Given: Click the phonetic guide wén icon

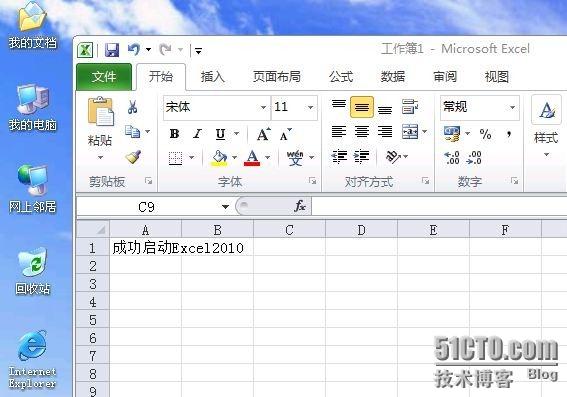Looking at the screenshot, I should point(295,158).
